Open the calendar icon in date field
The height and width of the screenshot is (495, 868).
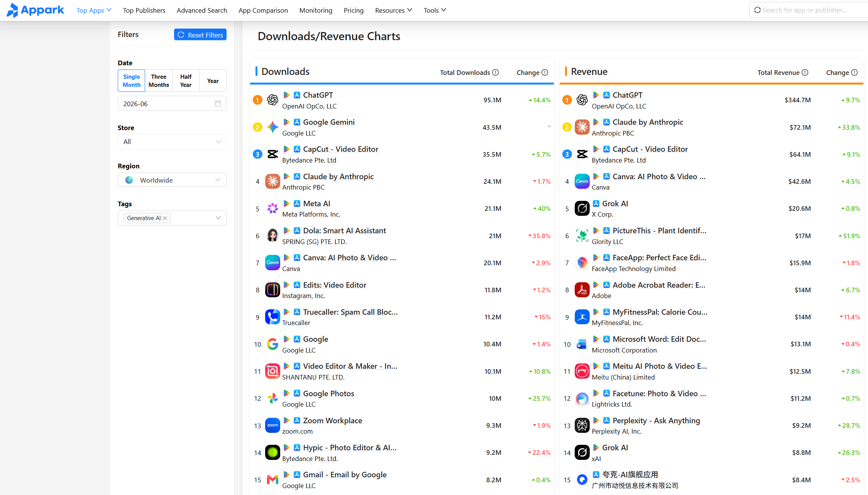click(x=218, y=103)
